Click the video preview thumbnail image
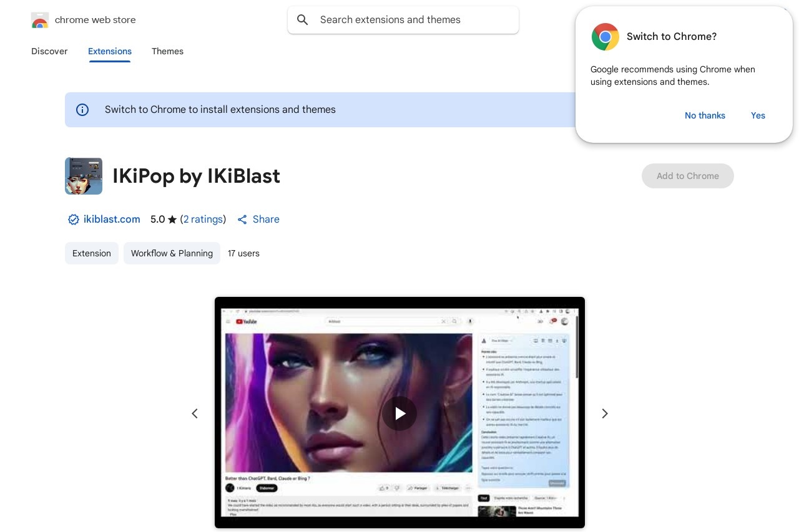The image size is (799, 532). [399, 413]
